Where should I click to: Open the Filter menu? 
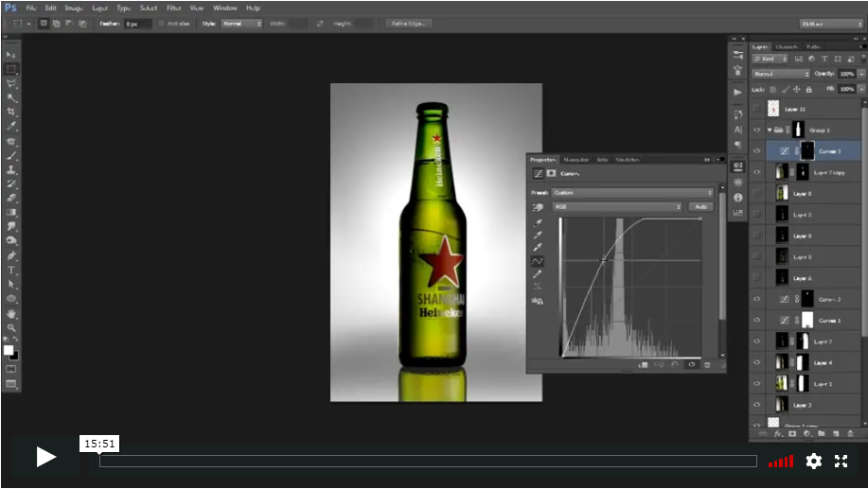click(174, 8)
